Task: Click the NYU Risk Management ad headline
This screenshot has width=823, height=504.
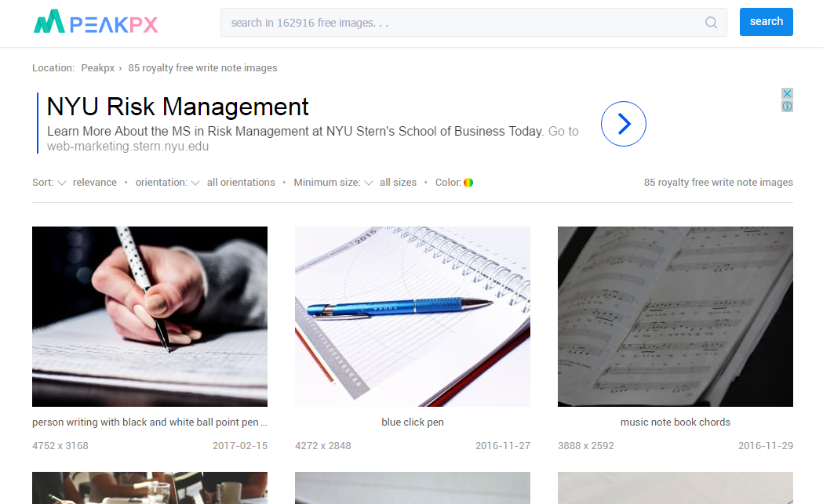Action: [x=177, y=107]
